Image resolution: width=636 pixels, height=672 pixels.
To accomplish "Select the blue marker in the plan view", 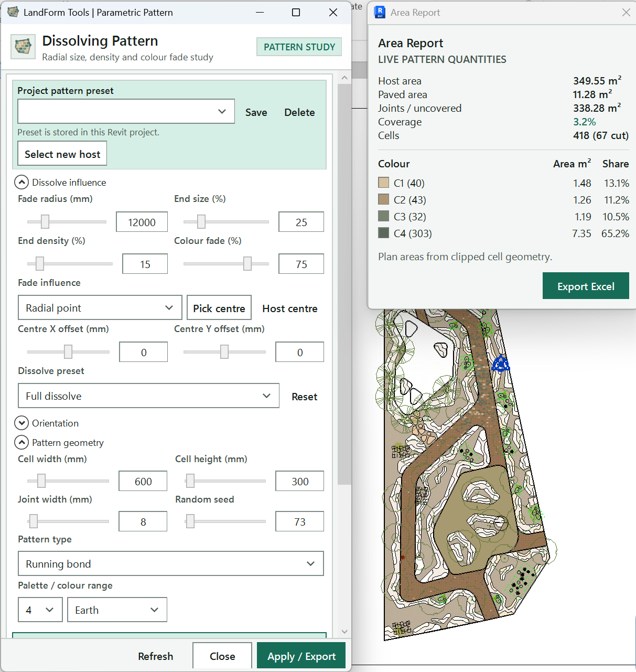I will click(x=501, y=363).
